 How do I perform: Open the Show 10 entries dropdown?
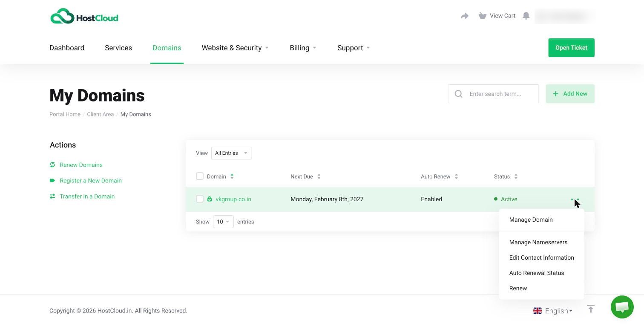pyautogui.click(x=223, y=222)
